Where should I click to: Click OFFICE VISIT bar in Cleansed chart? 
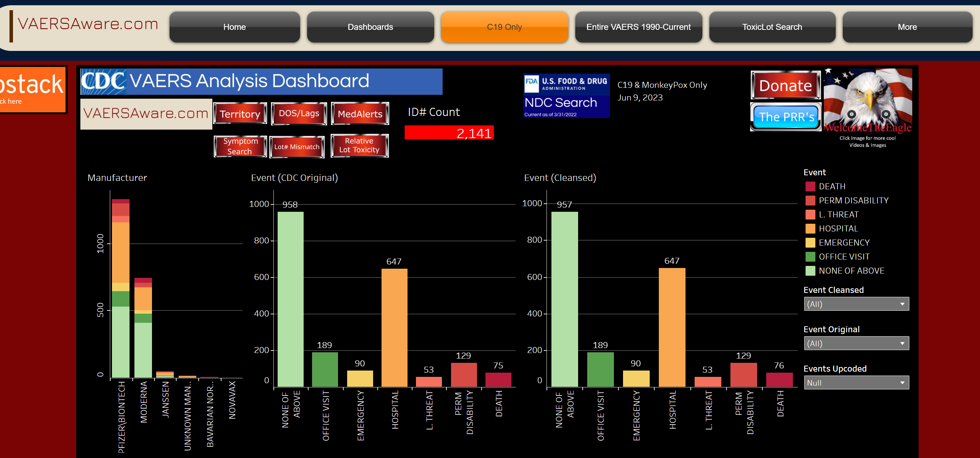pos(600,370)
